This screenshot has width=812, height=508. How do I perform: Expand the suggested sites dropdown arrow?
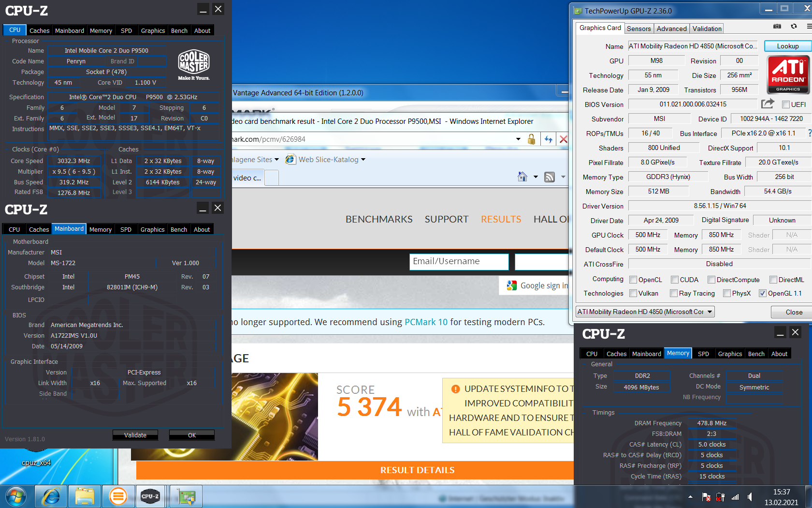[x=276, y=160]
